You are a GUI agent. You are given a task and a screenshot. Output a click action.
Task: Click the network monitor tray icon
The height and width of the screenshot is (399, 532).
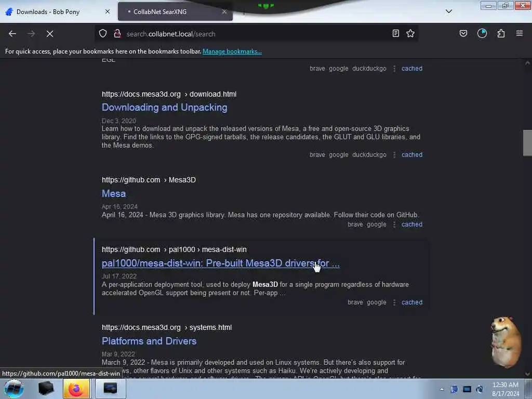pyautogui.click(x=467, y=389)
